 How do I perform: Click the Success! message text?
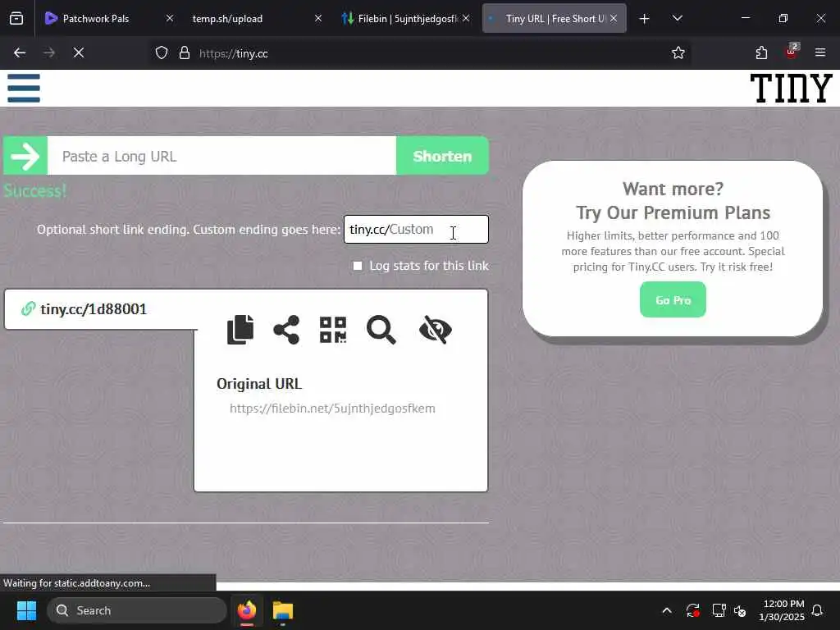click(x=34, y=191)
